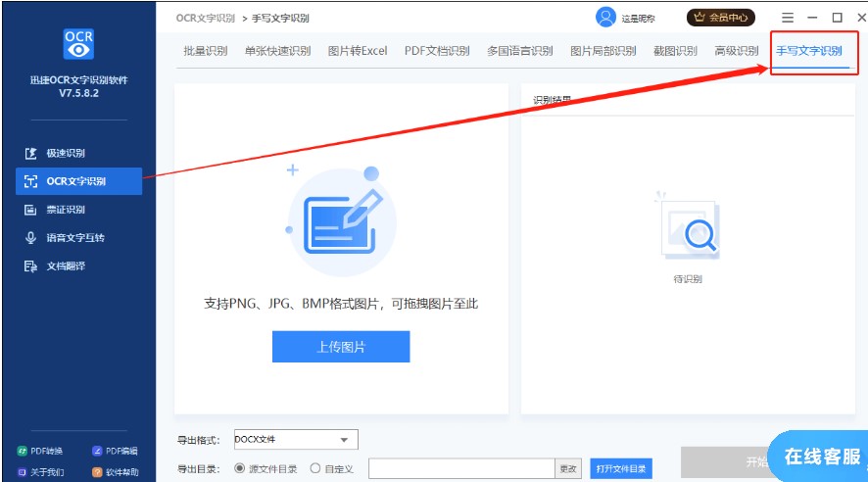
Task: Click the 打开文件目录 button
Action: tap(621, 468)
